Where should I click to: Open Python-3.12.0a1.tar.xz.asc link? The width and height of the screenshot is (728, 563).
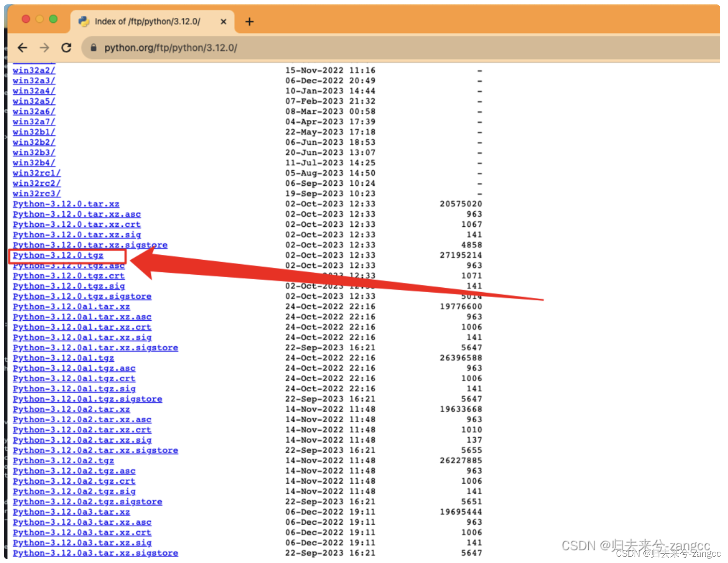[x=82, y=317]
